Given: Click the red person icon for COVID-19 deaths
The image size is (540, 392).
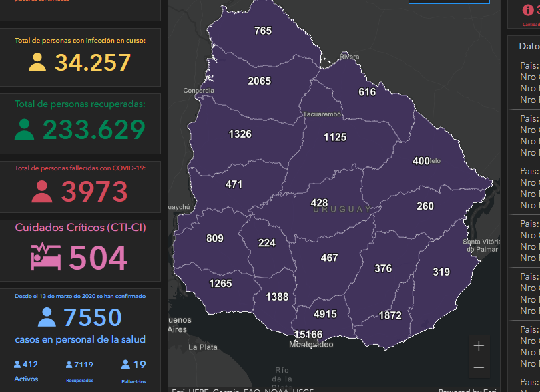Looking at the screenshot, I should pos(42,192).
